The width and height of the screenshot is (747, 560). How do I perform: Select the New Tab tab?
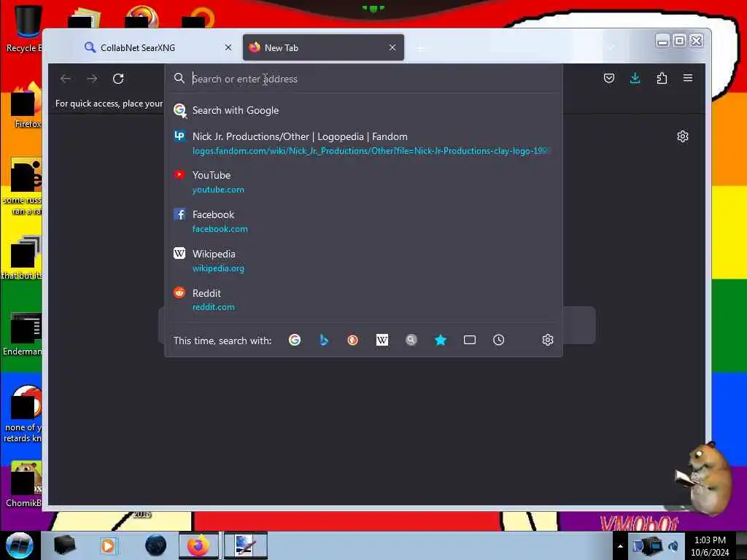coord(323,47)
